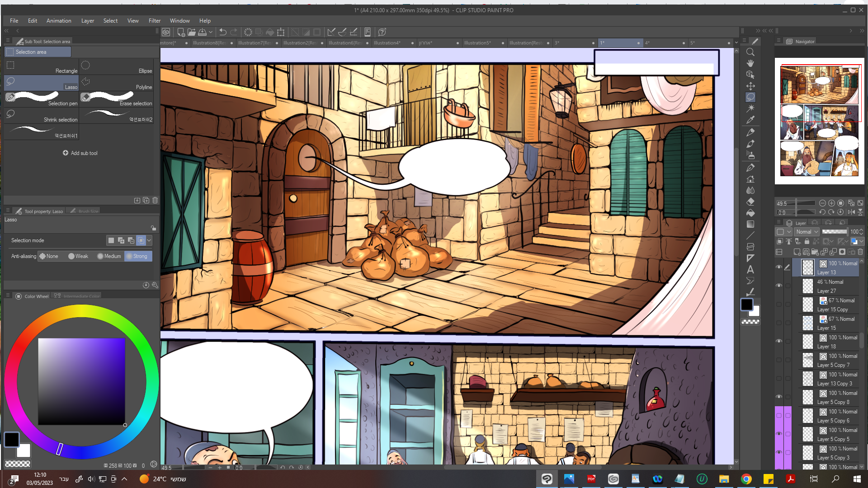Select the Zoom magnifier tool
Viewport: 868px width, 488px height.
(x=750, y=52)
